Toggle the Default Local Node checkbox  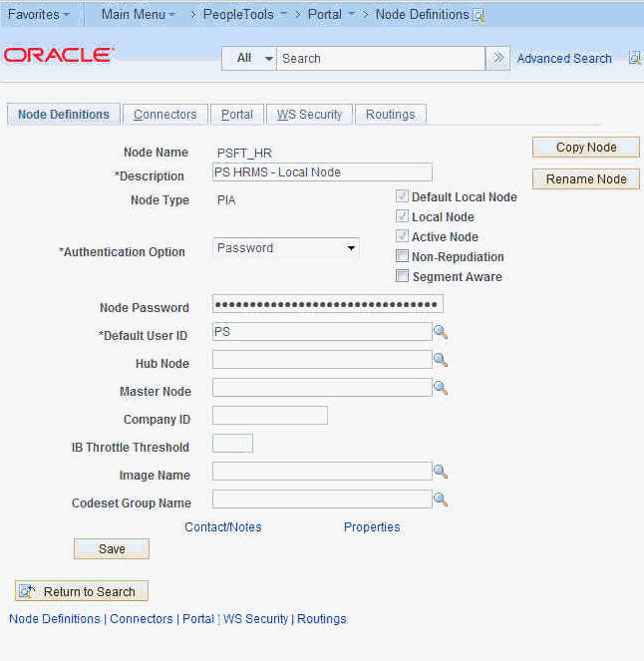(402, 196)
